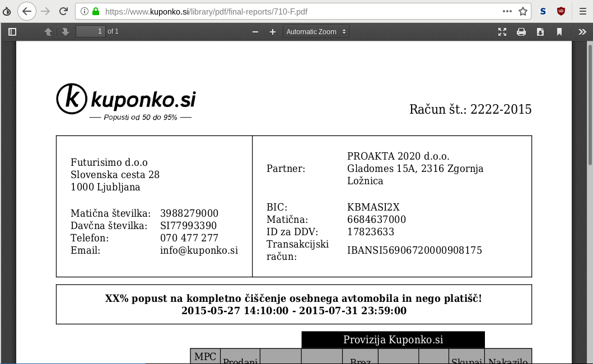Select phone number '070 477 277'
Image resolution: width=593 pixels, height=364 pixels.
click(x=189, y=237)
